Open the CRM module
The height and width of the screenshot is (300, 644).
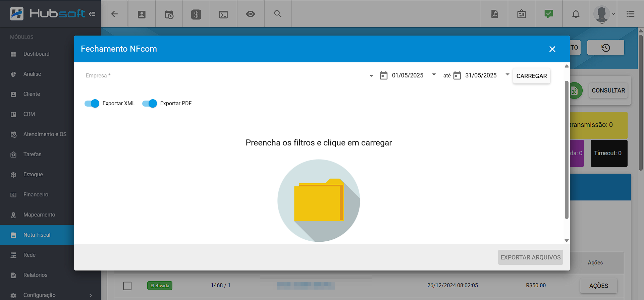point(37,114)
